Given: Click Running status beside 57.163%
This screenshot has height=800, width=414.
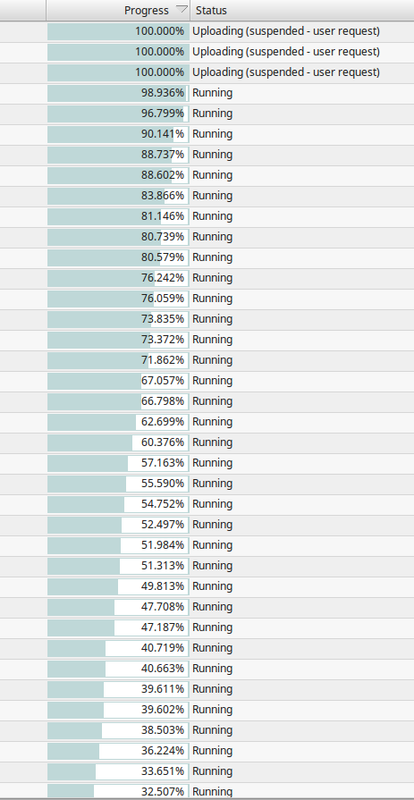Looking at the screenshot, I should [212, 463].
